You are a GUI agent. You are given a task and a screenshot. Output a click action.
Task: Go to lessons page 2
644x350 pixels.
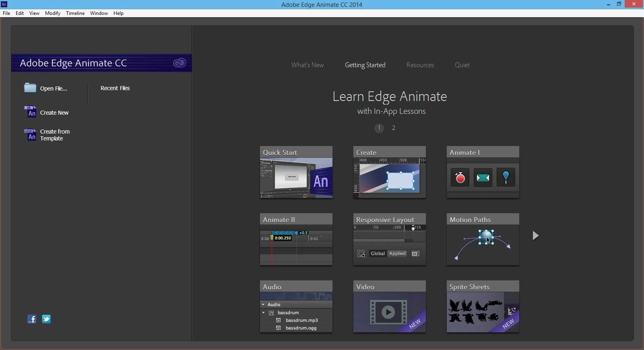click(x=394, y=128)
